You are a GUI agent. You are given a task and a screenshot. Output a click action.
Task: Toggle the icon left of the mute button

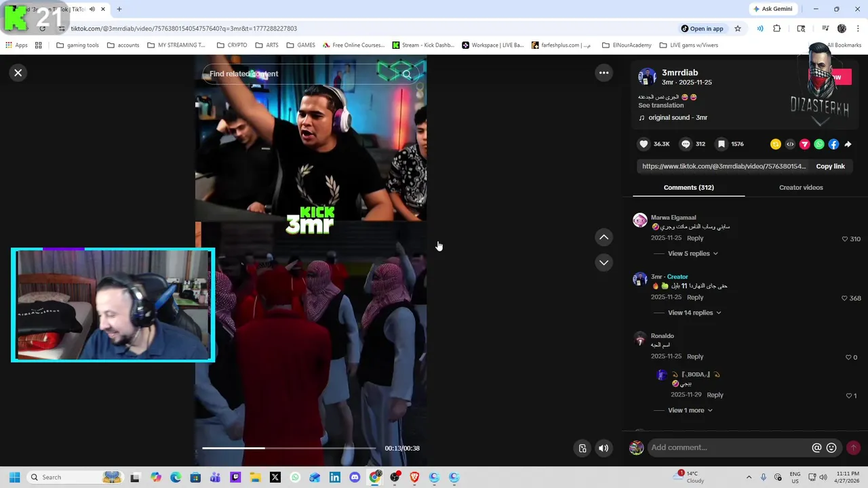click(582, 448)
